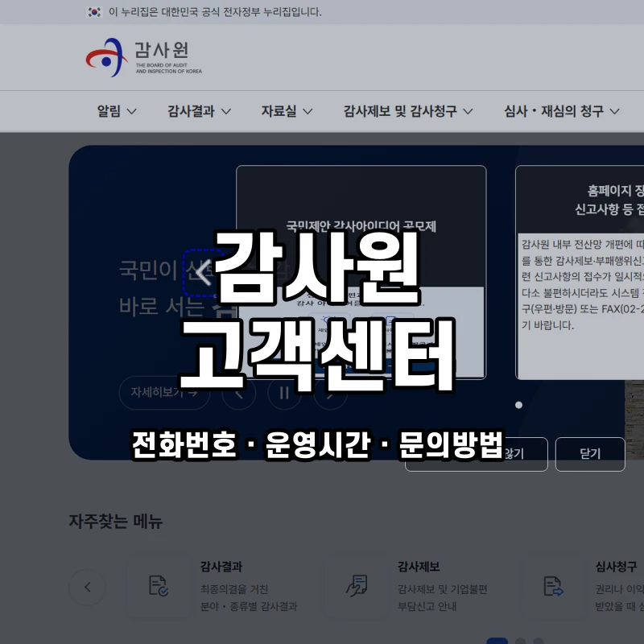Viewport: 644px width, 644px height.
Task: Select the white popup slide indicator dot
Action: [518, 405]
